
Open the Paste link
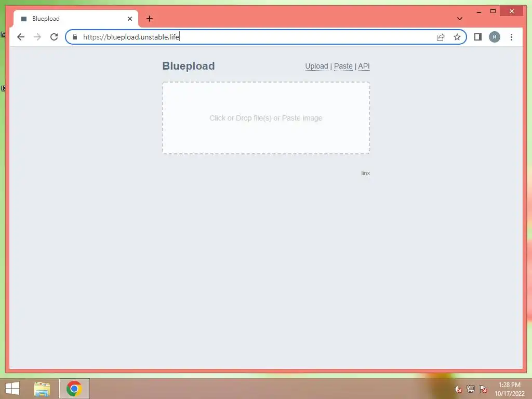(x=343, y=66)
